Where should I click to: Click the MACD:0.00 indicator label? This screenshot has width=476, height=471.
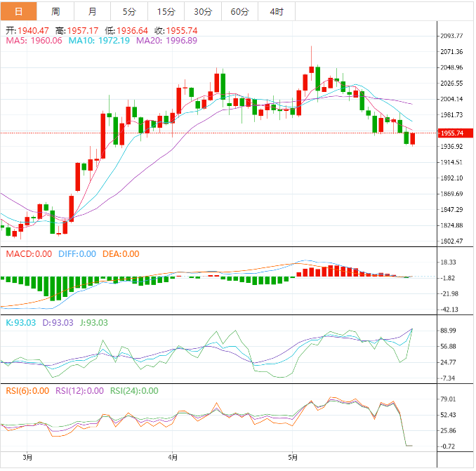click(29, 254)
